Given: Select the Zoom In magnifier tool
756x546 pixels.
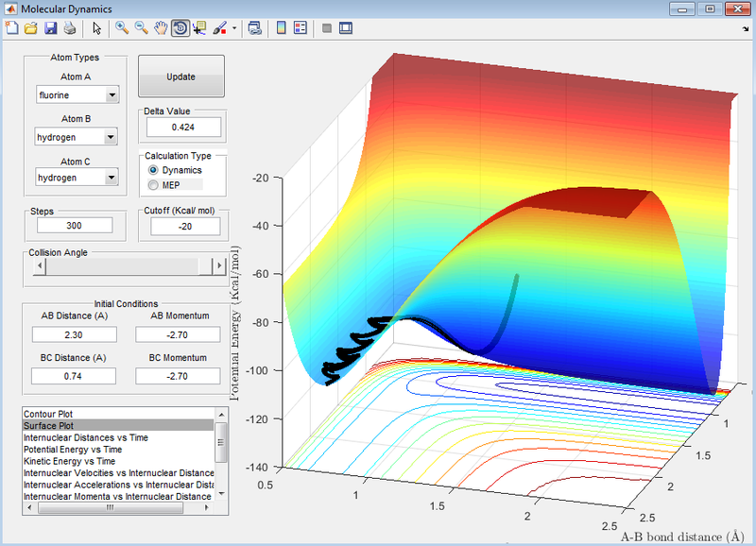Looking at the screenshot, I should point(122,28).
